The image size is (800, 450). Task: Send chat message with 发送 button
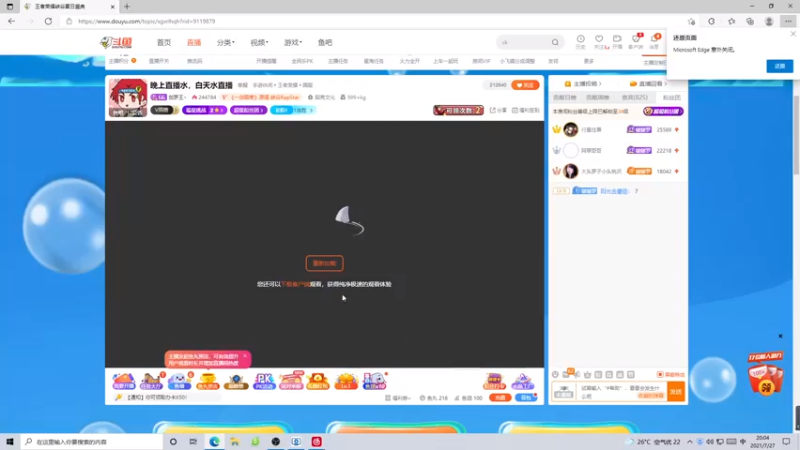coord(676,392)
